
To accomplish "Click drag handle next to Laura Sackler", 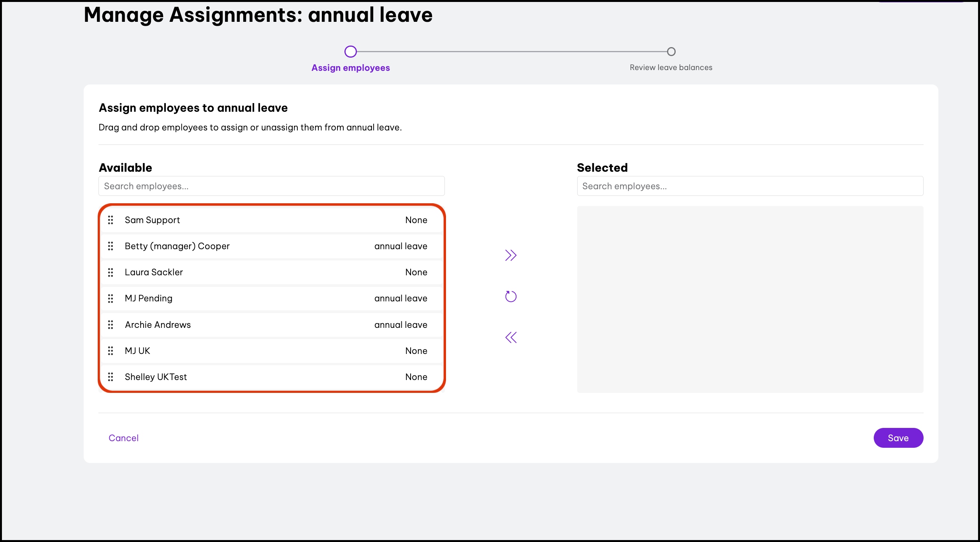I will [x=111, y=272].
